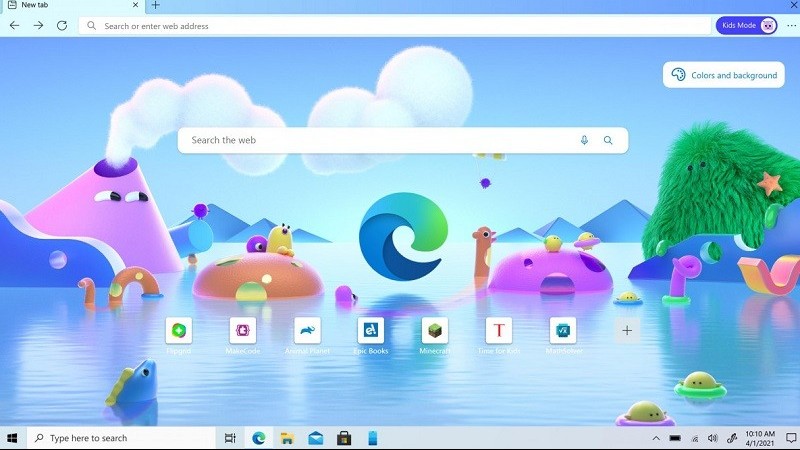
Task: Open the Windows Start menu
Action: (12, 438)
